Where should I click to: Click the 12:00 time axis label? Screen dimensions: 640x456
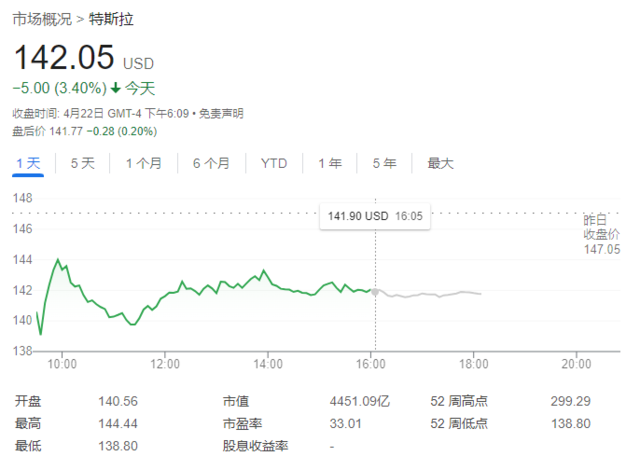[165, 364]
